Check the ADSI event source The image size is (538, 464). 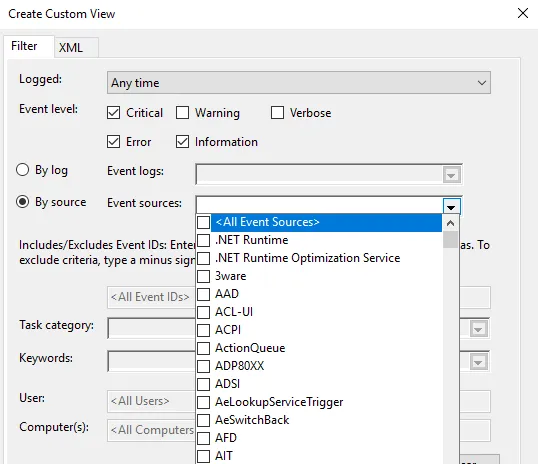pyautogui.click(x=203, y=384)
